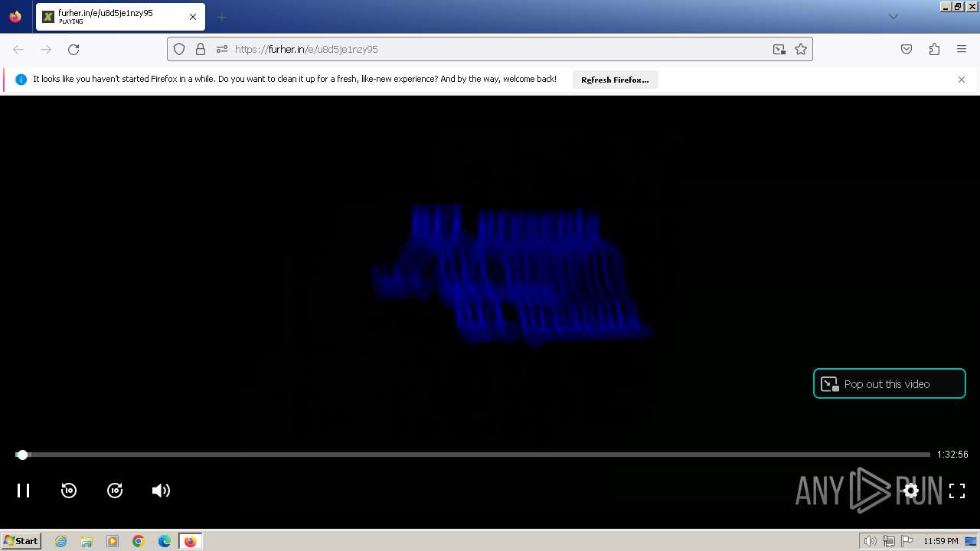Bookmark this page with star
Image resolution: width=980 pixels, height=551 pixels.
pos(801,49)
